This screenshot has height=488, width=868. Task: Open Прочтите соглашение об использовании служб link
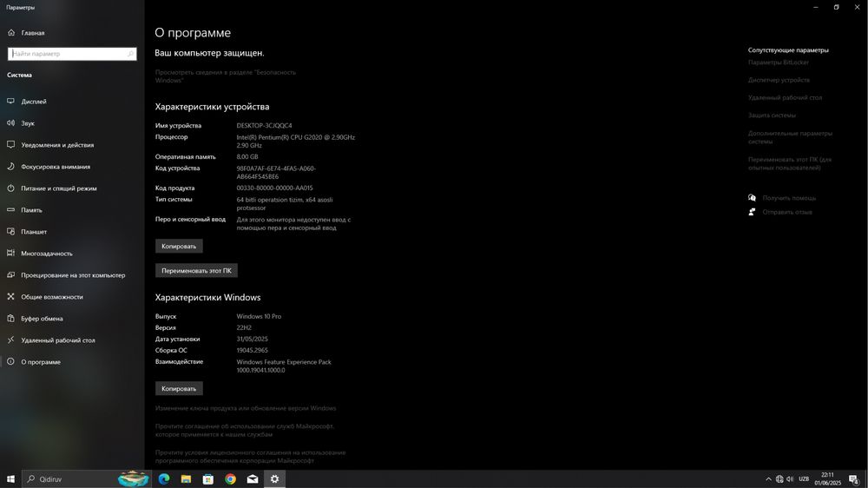point(244,431)
